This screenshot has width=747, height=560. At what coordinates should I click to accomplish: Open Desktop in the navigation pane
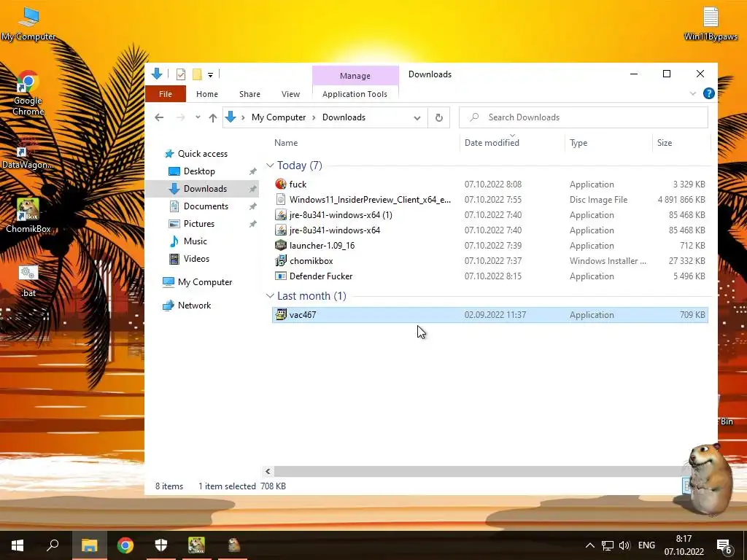(199, 171)
